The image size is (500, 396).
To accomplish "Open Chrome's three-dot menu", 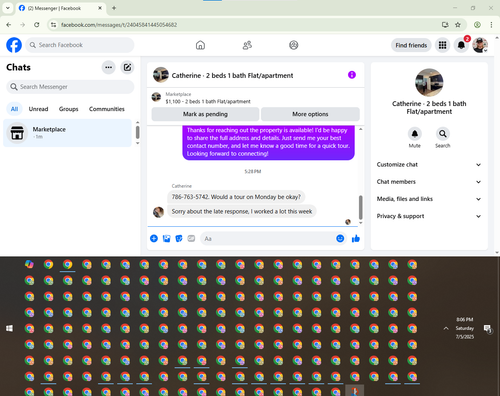I will pos(491,25).
